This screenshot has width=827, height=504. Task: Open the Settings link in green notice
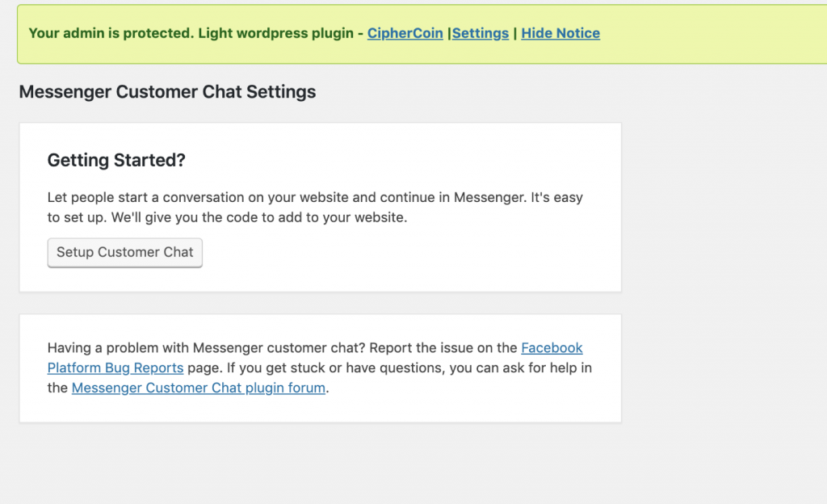(481, 33)
